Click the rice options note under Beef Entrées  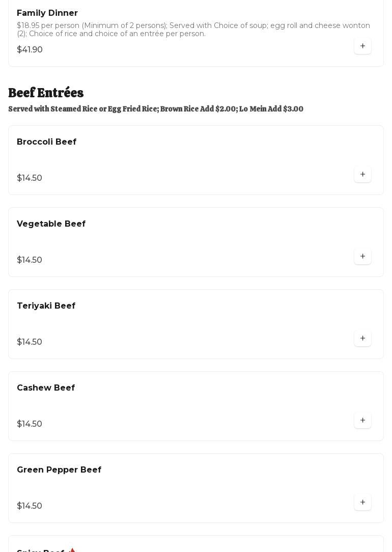point(156,109)
